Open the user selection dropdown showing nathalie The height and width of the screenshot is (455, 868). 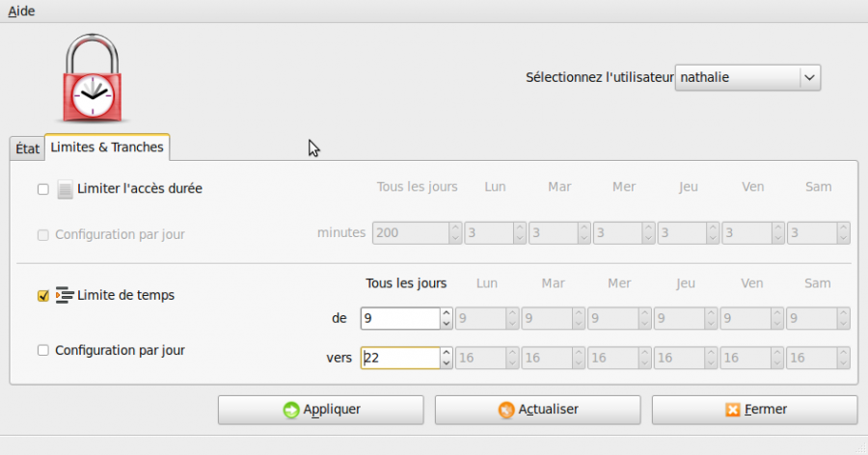pos(747,77)
